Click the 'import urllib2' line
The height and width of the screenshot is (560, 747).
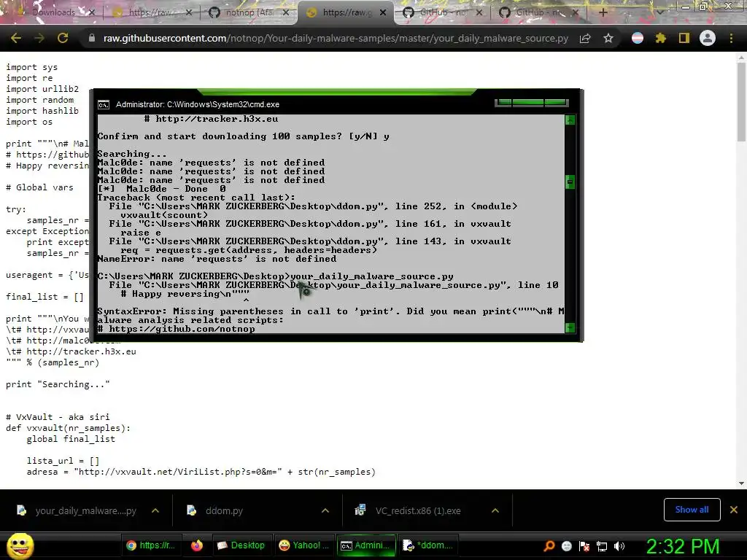click(42, 89)
